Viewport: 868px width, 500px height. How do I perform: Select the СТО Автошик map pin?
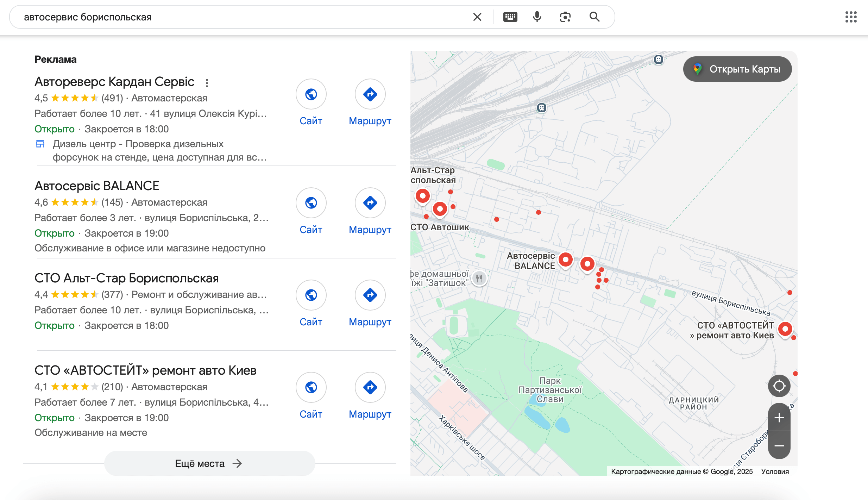tap(440, 210)
